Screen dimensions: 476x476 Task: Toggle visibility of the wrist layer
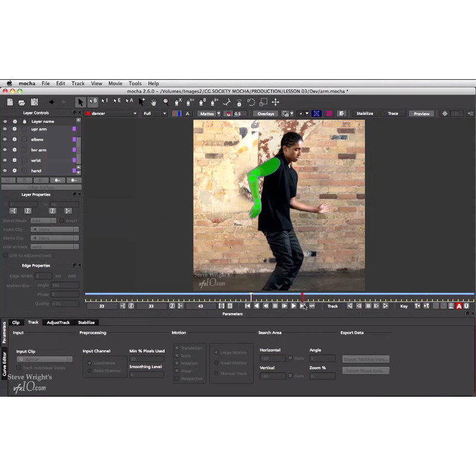pos(5,160)
